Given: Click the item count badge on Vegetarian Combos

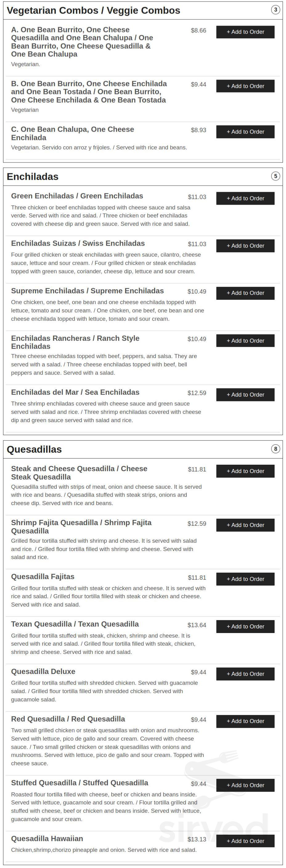Looking at the screenshot, I should [x=276, y=10].
